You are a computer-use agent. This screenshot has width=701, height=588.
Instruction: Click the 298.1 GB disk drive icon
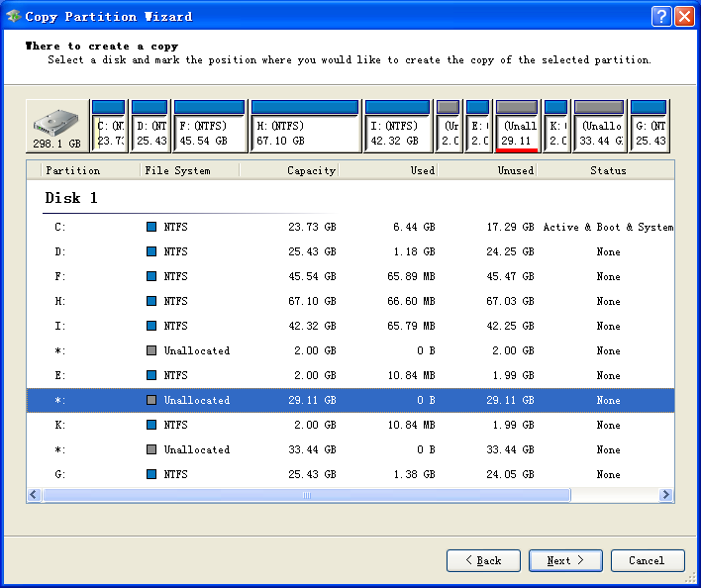57,127
